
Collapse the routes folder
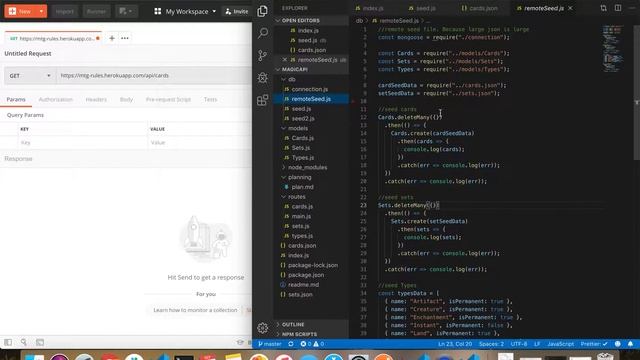point(284,197)
